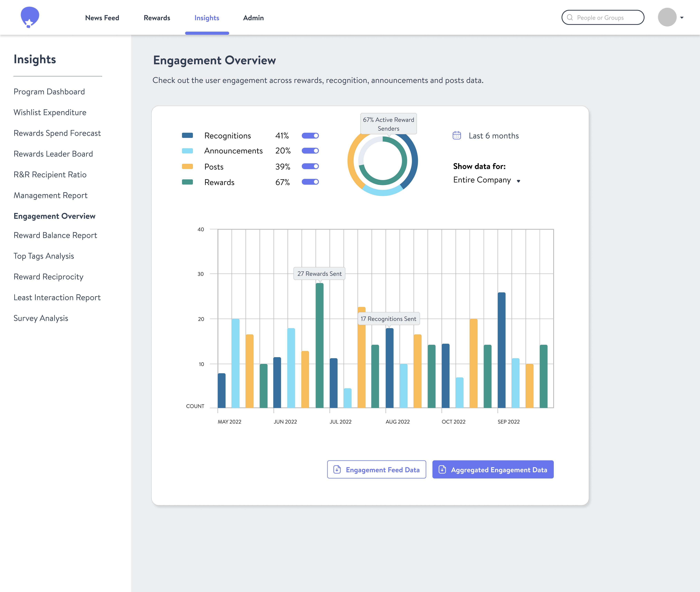Open the Reward Balance Report link
The image size is (700, 592).
(x=55, y=235)
